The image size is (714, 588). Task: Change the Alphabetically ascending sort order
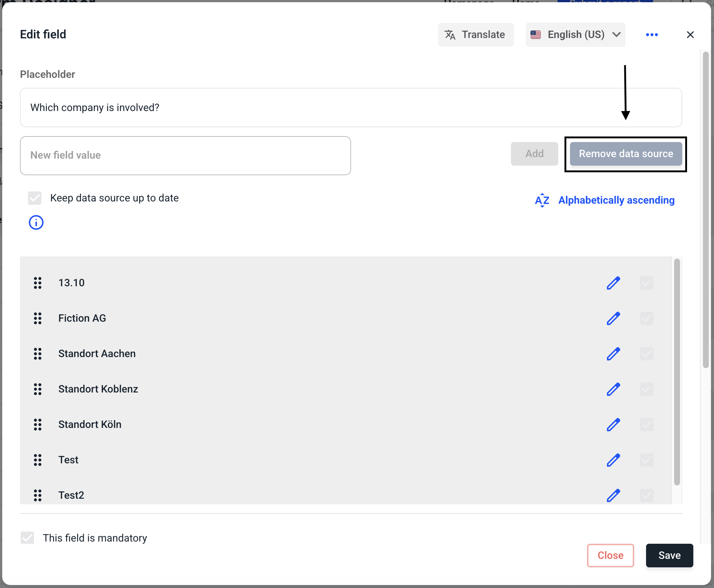605,200
